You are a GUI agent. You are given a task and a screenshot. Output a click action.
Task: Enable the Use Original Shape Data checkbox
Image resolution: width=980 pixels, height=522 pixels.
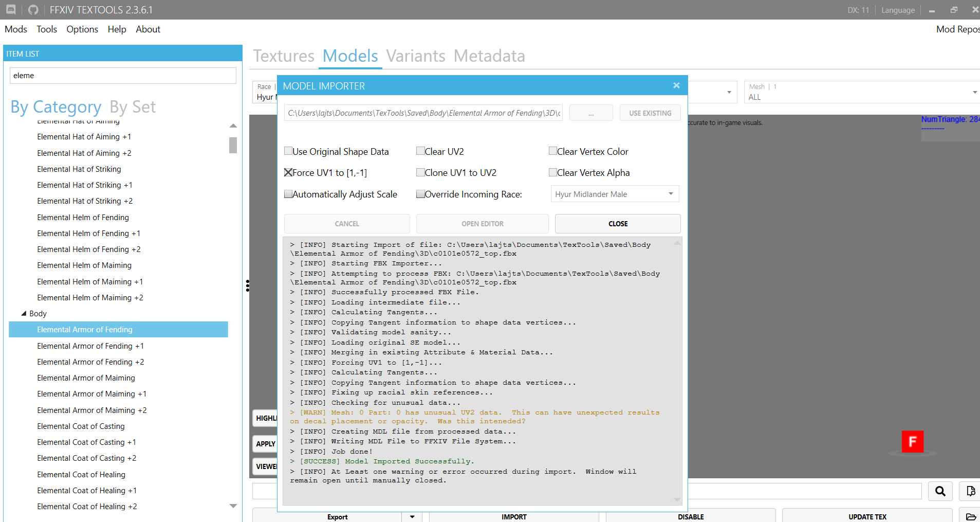[x=288, y=151]
